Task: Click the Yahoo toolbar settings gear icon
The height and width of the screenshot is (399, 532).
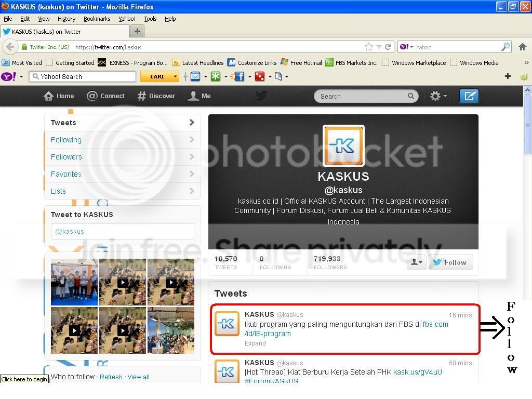Action: 524,77
